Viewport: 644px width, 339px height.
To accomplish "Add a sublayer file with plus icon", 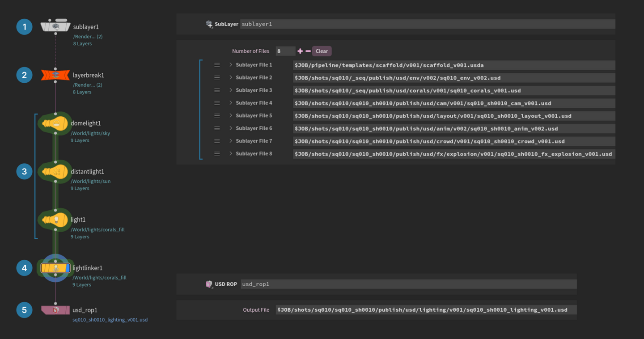I will 300,51.
